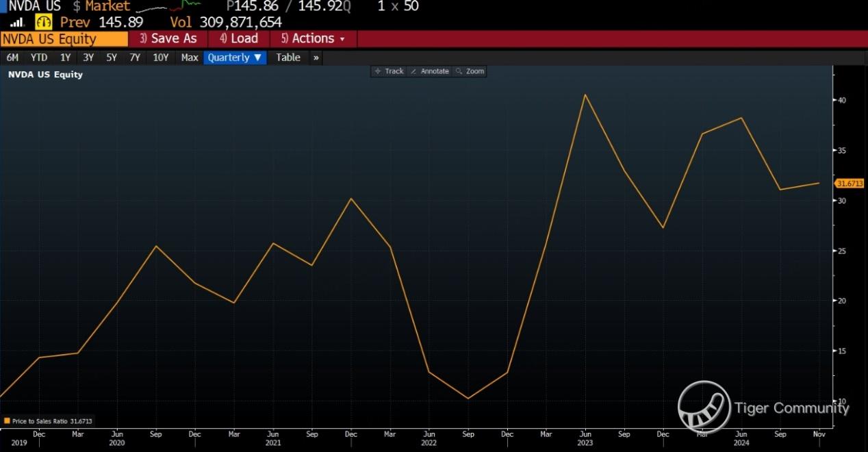Click the 40 value on the y-axis
The image size is (868, 452).
click(843, 100)
